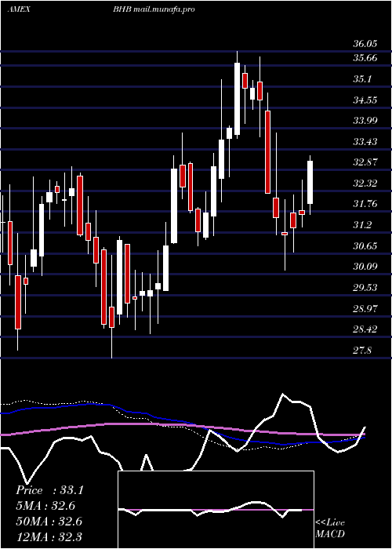Click the 31.2 price axis label

(362, 225)
